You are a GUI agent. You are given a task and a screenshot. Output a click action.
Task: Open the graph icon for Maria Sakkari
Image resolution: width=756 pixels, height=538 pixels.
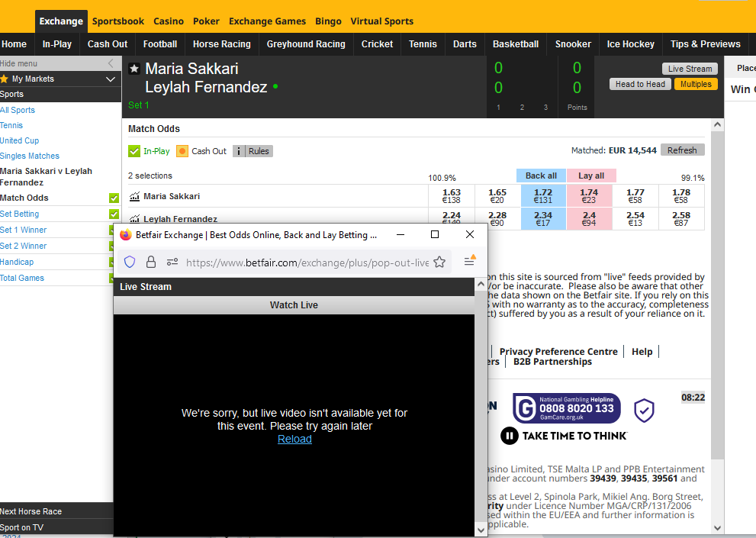point(134,196)
